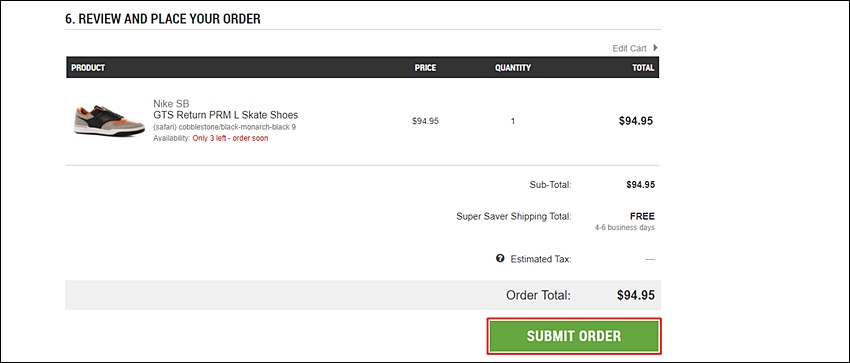Click the Submit Order button
The height and width of the screenshot is (363, 850).
(574, 336)
